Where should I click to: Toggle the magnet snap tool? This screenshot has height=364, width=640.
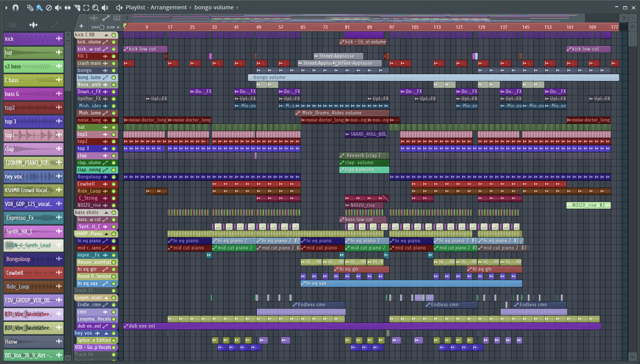(x=16, y=8)
